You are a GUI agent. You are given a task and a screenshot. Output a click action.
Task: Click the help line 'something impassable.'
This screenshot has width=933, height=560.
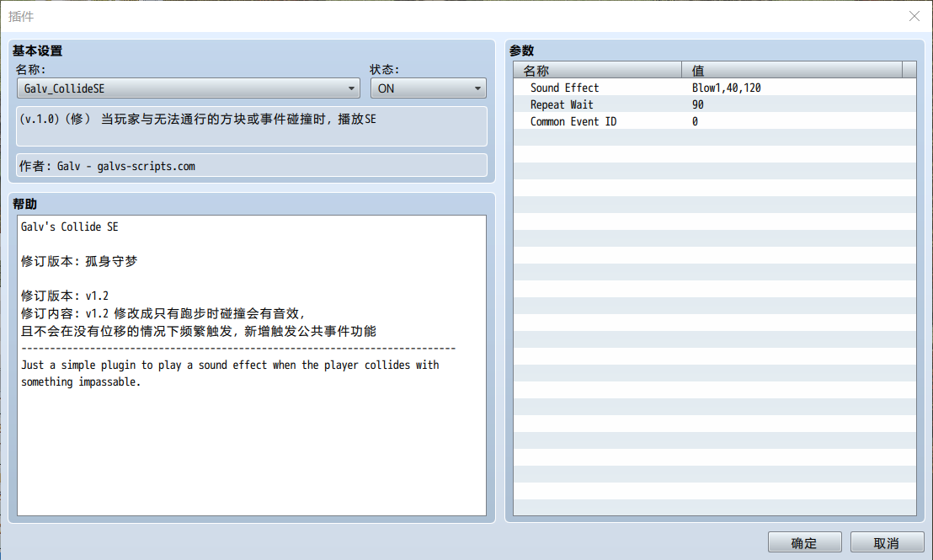coord(81,382)
